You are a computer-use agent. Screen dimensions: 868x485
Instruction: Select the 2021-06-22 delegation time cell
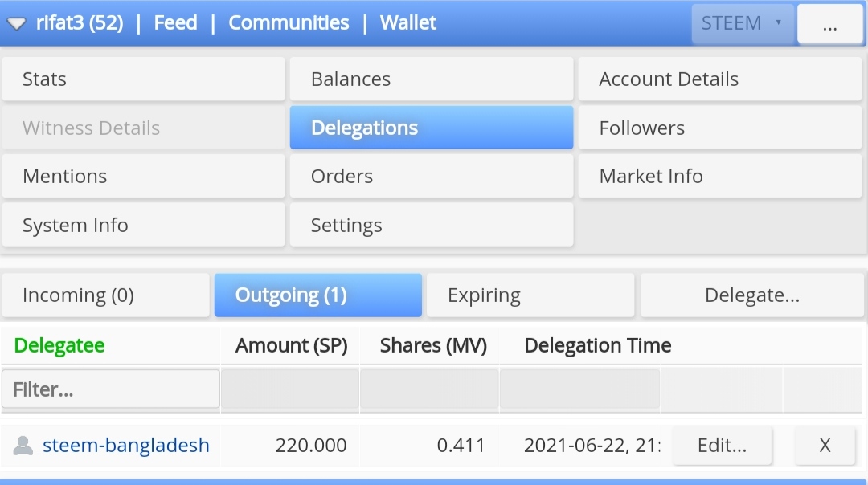pos(592,445)
